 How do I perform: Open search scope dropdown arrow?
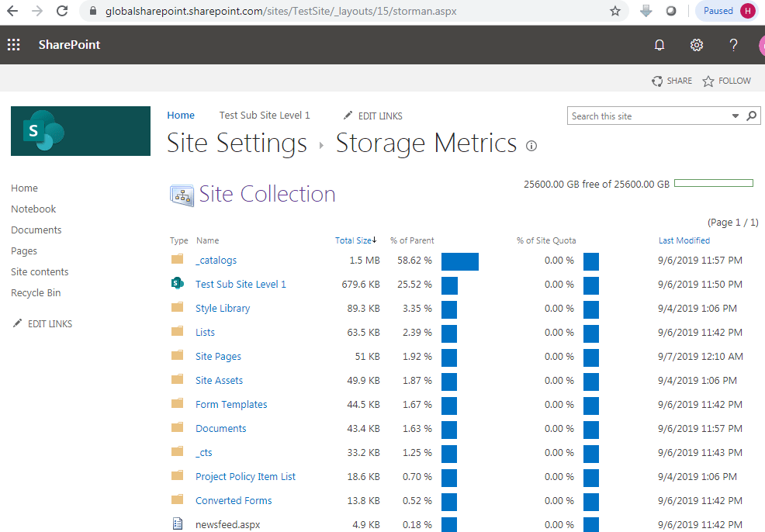click(x=736, y=116)
